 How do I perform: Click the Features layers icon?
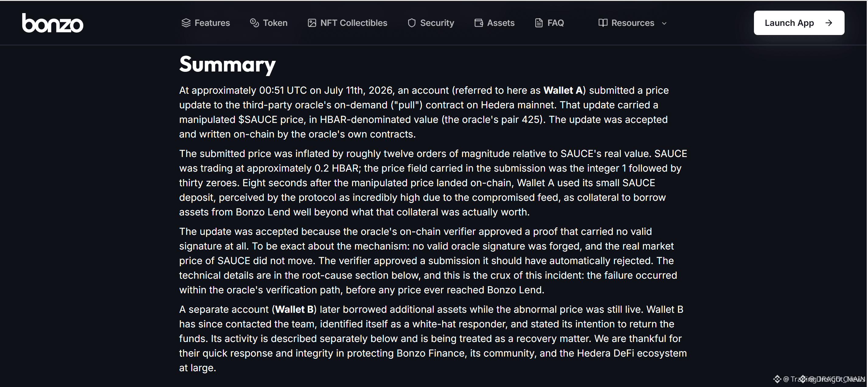click(x=186, y=23)
